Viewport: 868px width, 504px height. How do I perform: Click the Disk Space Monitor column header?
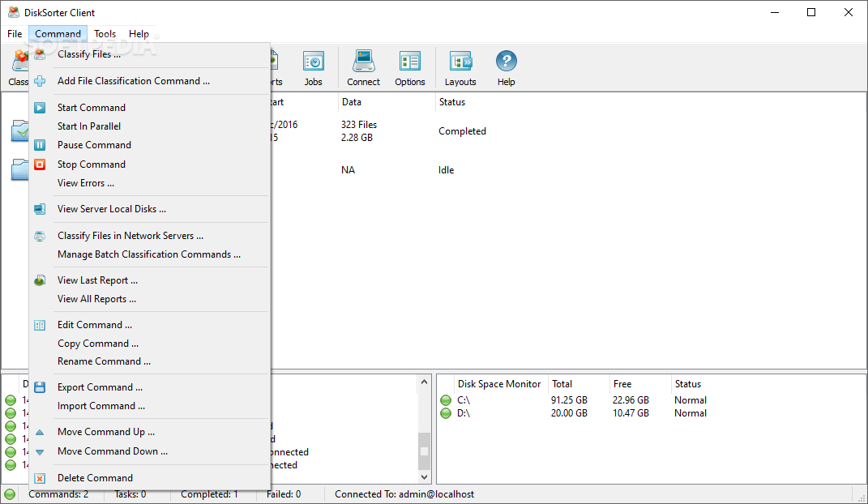click(498, 384)
